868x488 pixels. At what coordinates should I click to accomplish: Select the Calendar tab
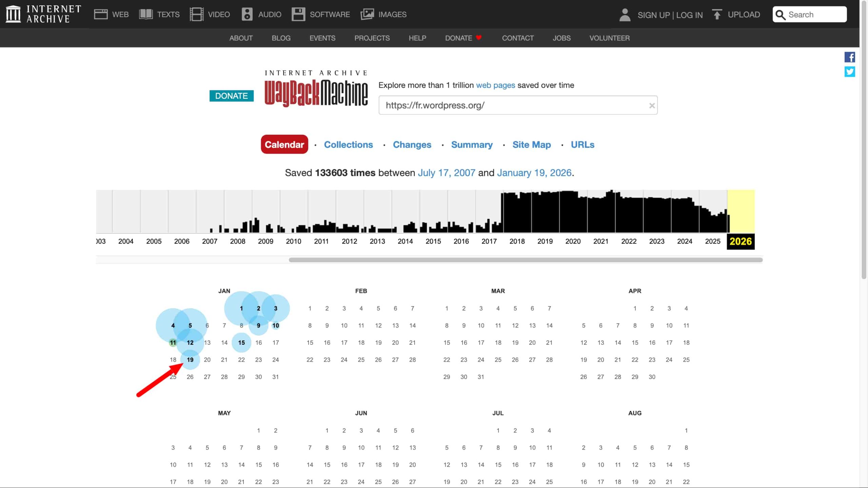click(x=284, y=144)
